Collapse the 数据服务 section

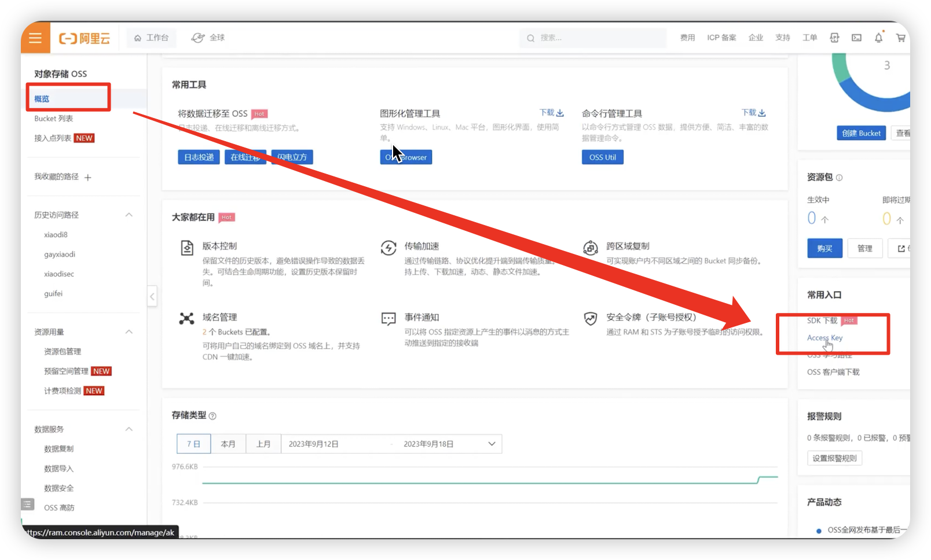(x=129, y=429)
